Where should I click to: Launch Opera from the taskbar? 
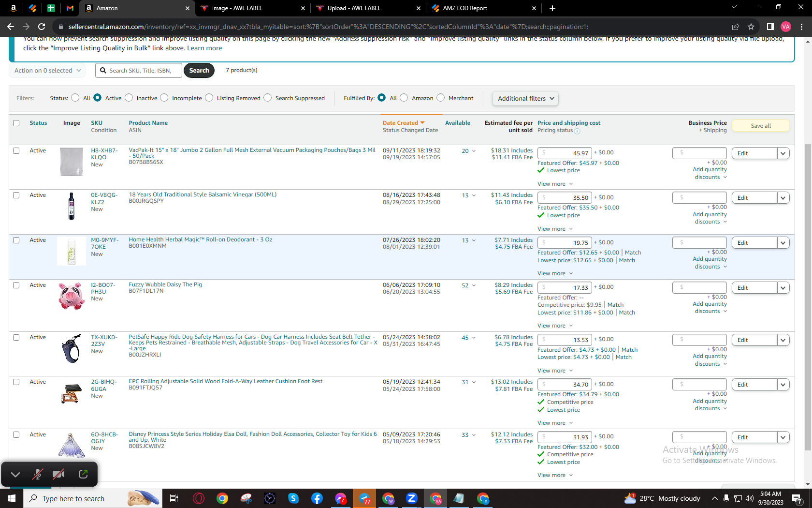[x=198, y=498]
